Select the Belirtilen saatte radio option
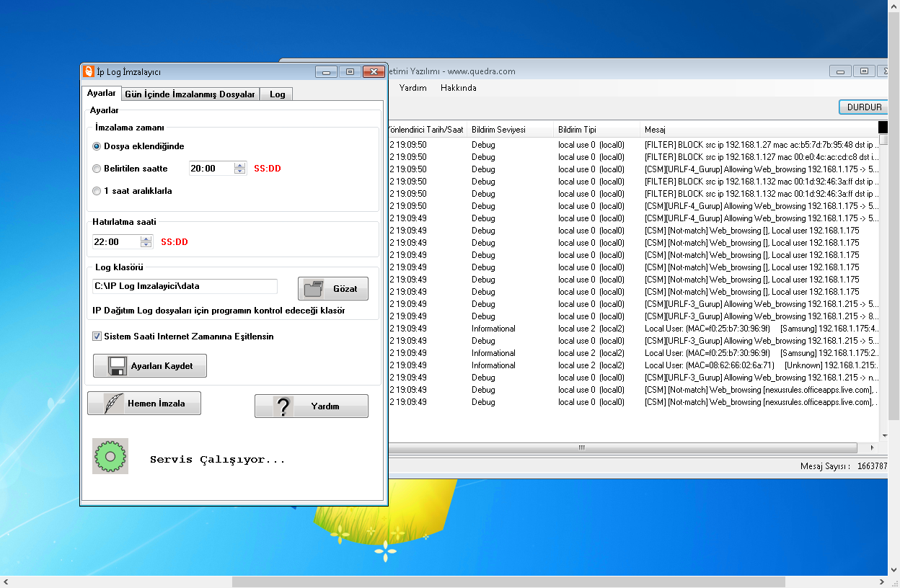 coord(97,169)
